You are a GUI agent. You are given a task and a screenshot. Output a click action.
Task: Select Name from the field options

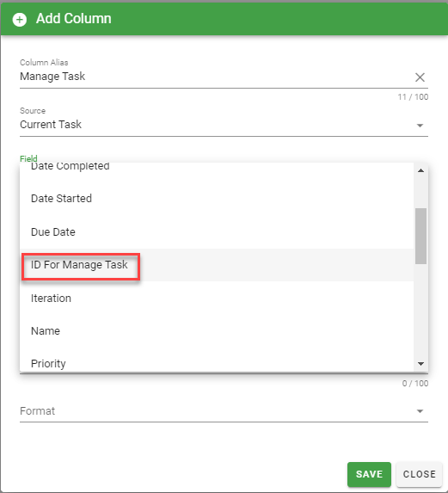click(217, 330)
